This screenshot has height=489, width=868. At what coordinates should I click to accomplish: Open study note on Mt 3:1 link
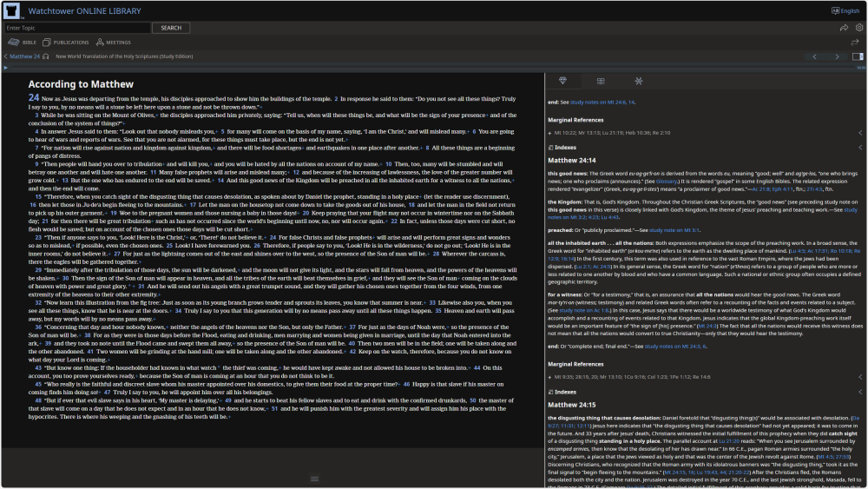pos(674,230)
